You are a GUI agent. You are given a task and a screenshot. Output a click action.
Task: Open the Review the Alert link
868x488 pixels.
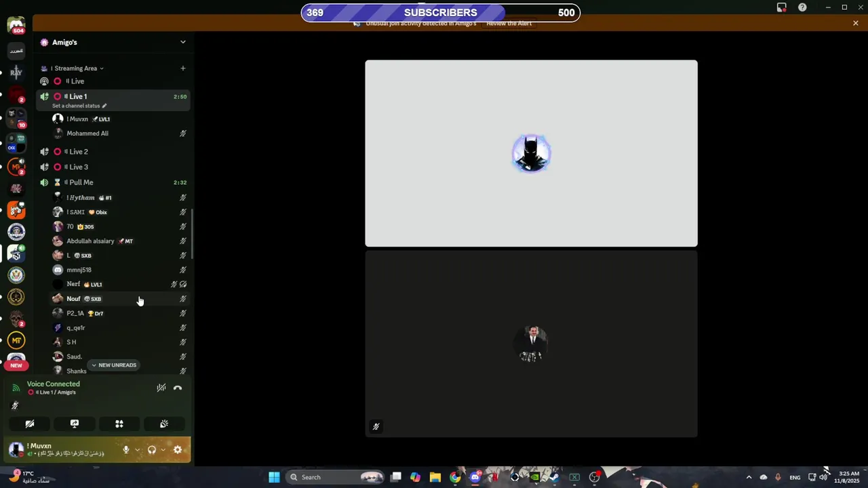pyautogui.click(x=509, y=24)
